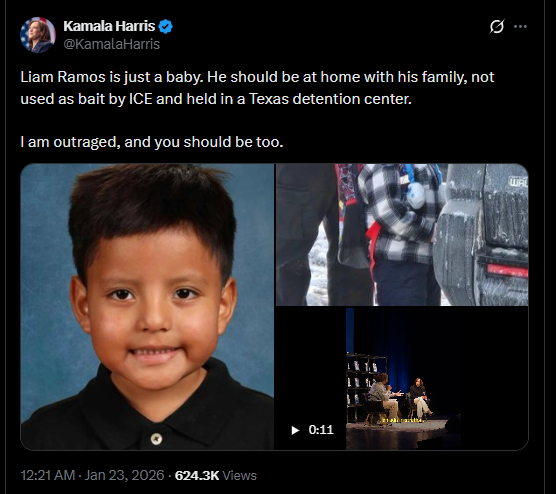This screenshot has width=556, height=494.
Task: Open the stage interview video thumbnail
Action: click(x=402, y=379)
